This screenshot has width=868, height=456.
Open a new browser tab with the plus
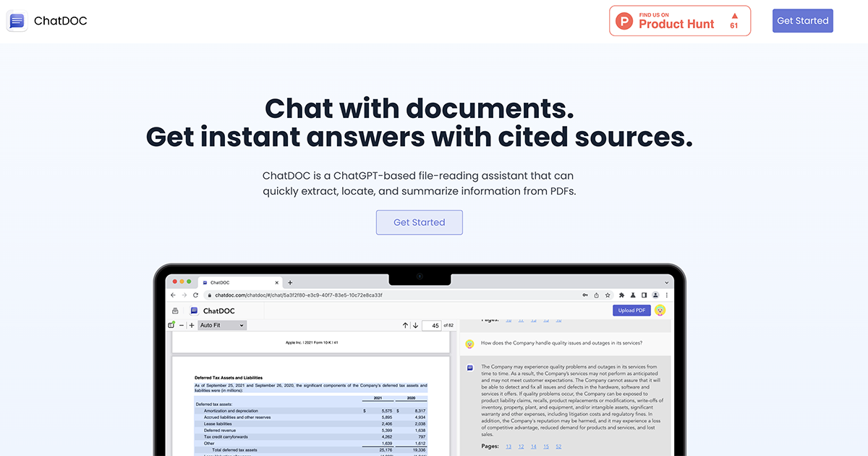289,282
